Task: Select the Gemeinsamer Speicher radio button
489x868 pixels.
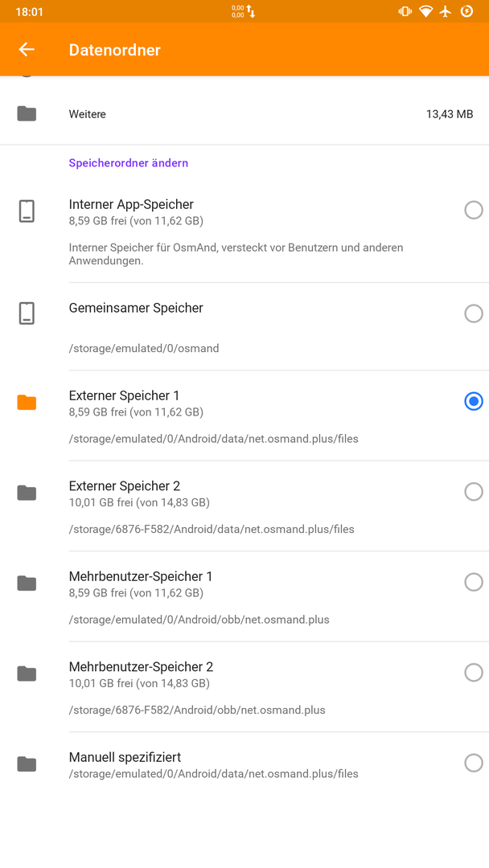Action: (x=474, y=313)
